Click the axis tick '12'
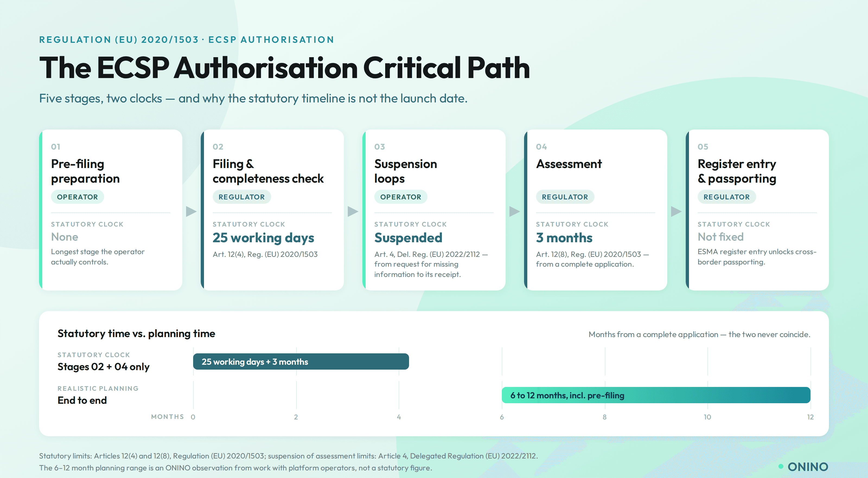The image size is (868, 478). [810, 417]
